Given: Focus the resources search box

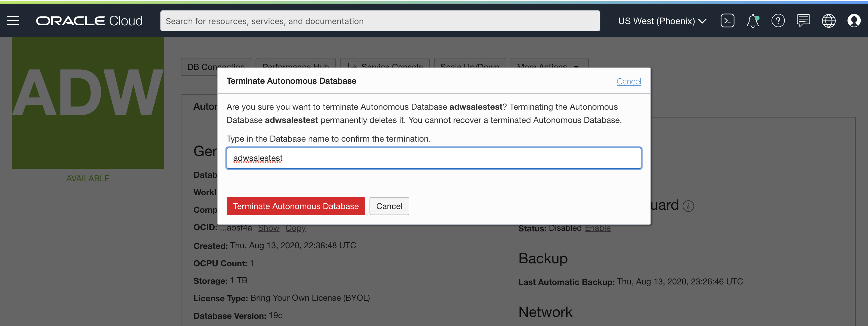Looking at the screenshot, I should [x=380, y=21].
